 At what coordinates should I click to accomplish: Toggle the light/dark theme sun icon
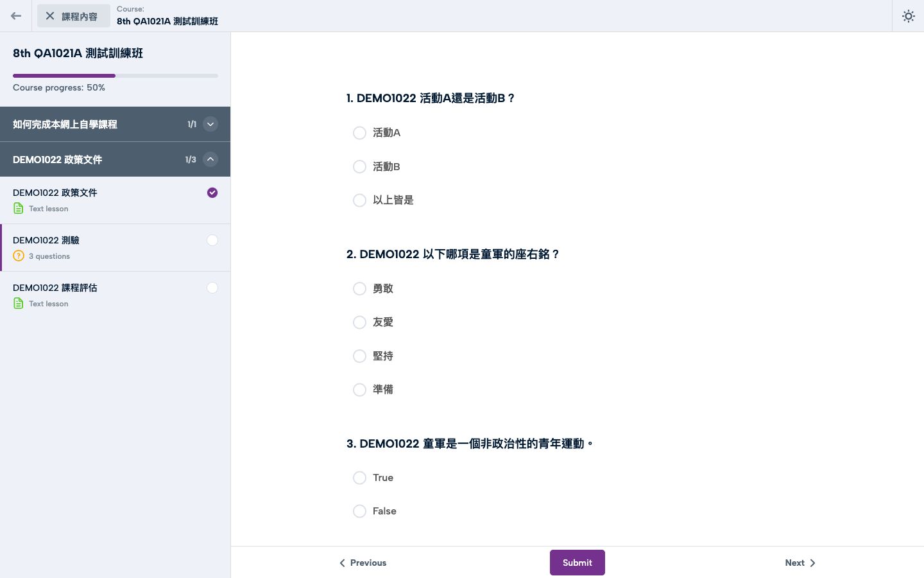908,16
